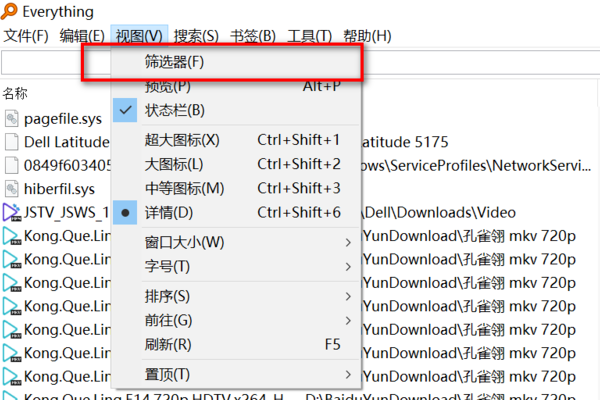Open the 帮助(H) menu

[367, 36]
